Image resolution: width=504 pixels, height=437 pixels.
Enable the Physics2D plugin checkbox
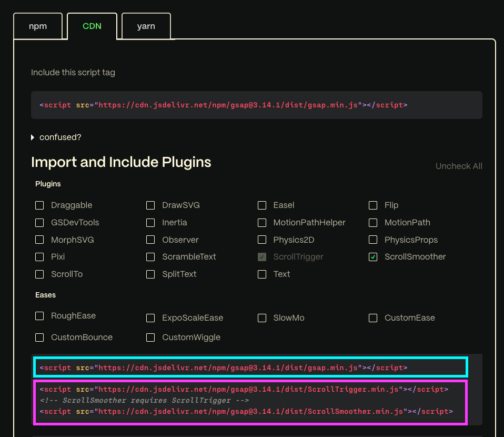click(262, 240)
